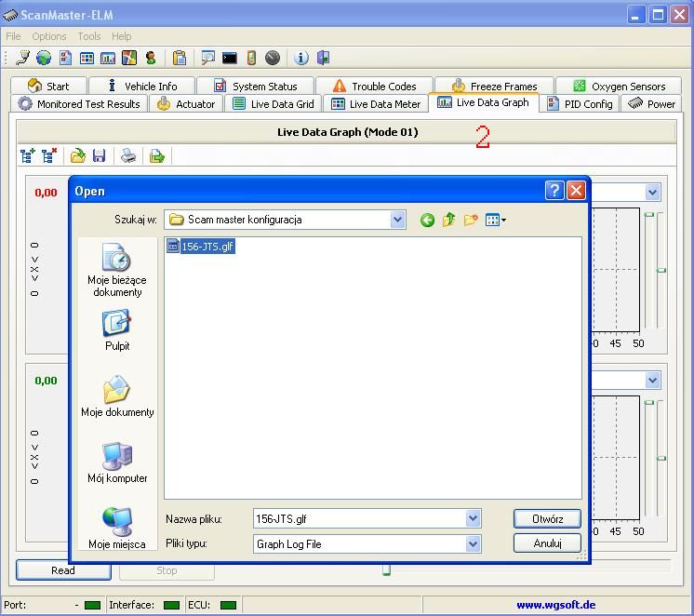Click the printer icon in graph toolbar
Screen dimensions: 694x616
click(x=128, y=155)
